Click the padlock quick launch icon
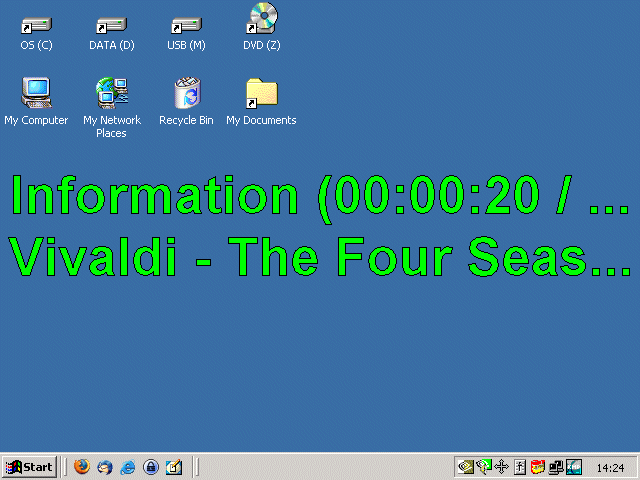The height and width of the screenshot is (480, 640). coord(151,467)
